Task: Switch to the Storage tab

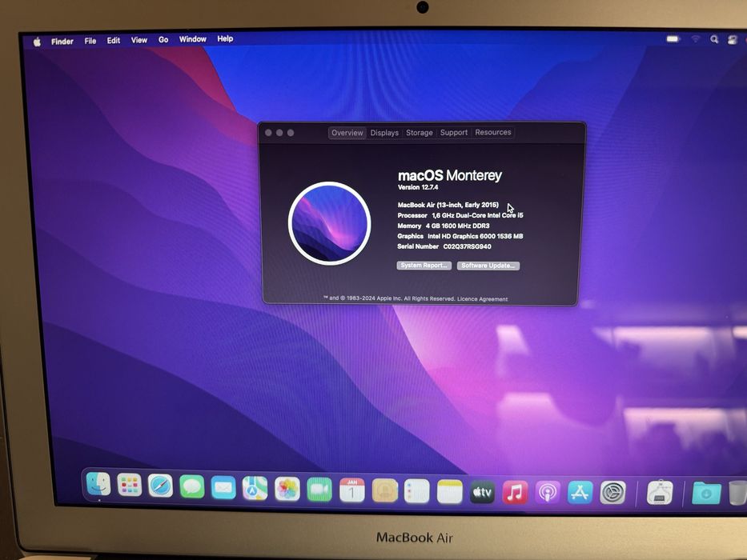Action: tap(420, 133)
